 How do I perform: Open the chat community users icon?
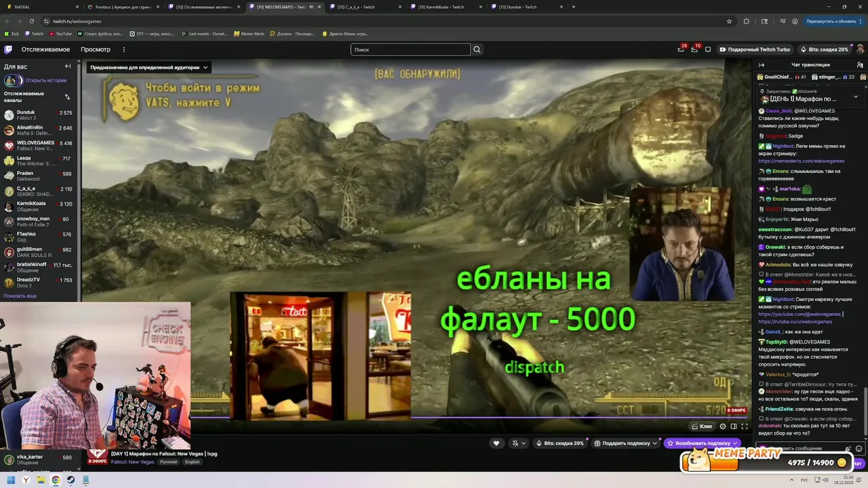point(860,65)
